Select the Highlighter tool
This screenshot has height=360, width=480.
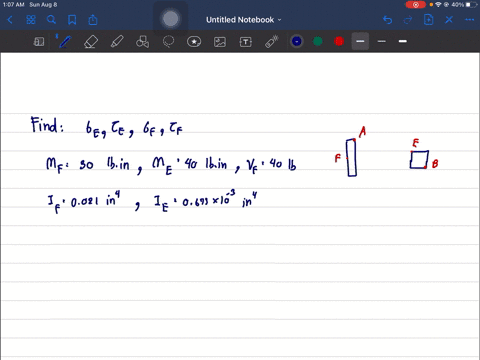(117, 42)
